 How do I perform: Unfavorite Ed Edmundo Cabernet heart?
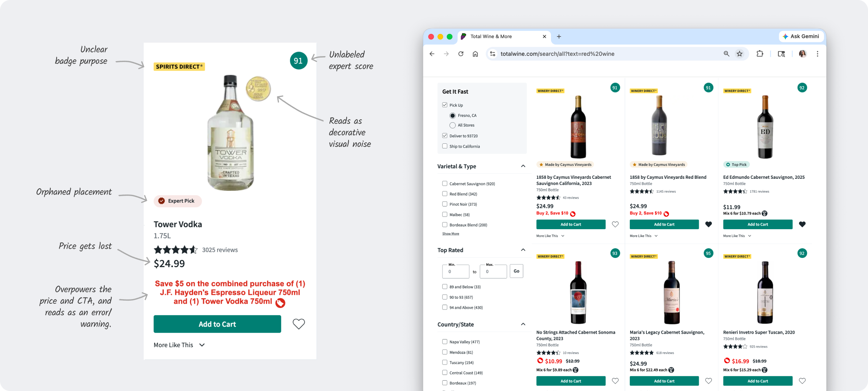(802, 225)
